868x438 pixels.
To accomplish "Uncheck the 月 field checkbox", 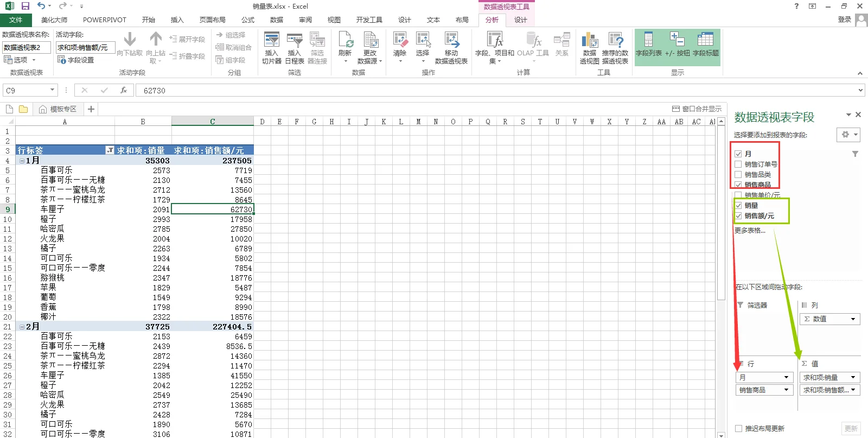I will pyautogui.click(x=738, y=154).
